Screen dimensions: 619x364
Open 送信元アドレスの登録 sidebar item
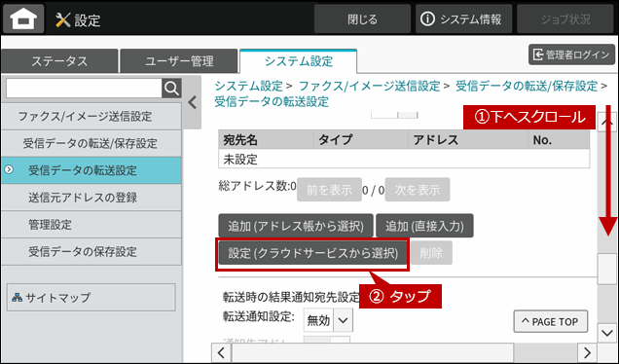click(x=91, y=197)
